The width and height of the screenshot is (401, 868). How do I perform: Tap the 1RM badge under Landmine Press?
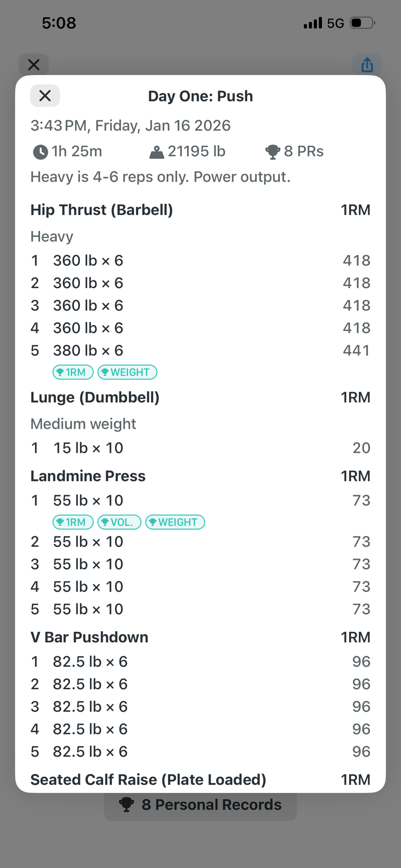[73, 522]
